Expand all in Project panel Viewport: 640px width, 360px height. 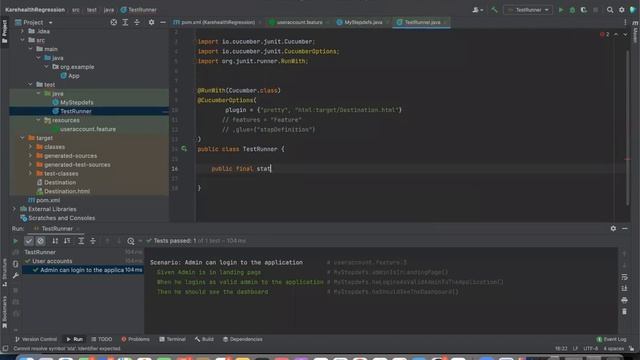coord(125,22)
